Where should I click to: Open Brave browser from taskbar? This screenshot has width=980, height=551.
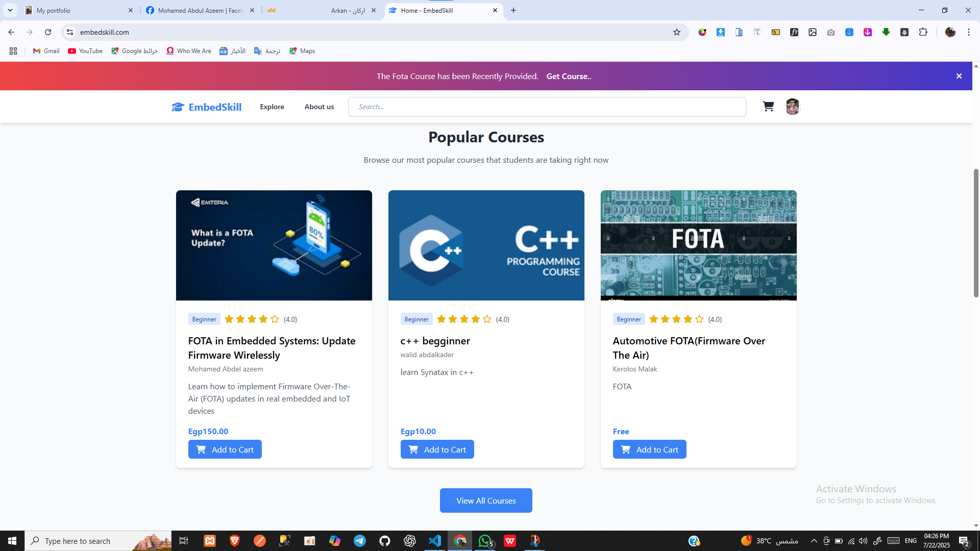click(x=235, y=541)
